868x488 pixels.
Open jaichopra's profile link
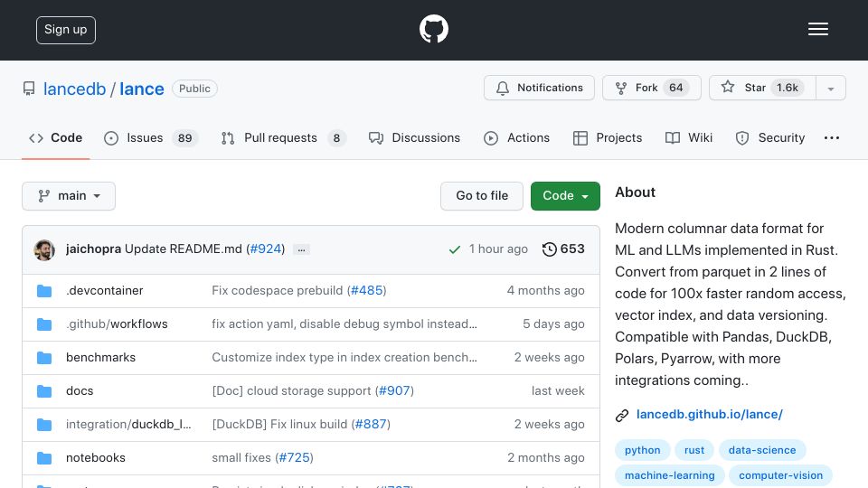click(93, 249)
